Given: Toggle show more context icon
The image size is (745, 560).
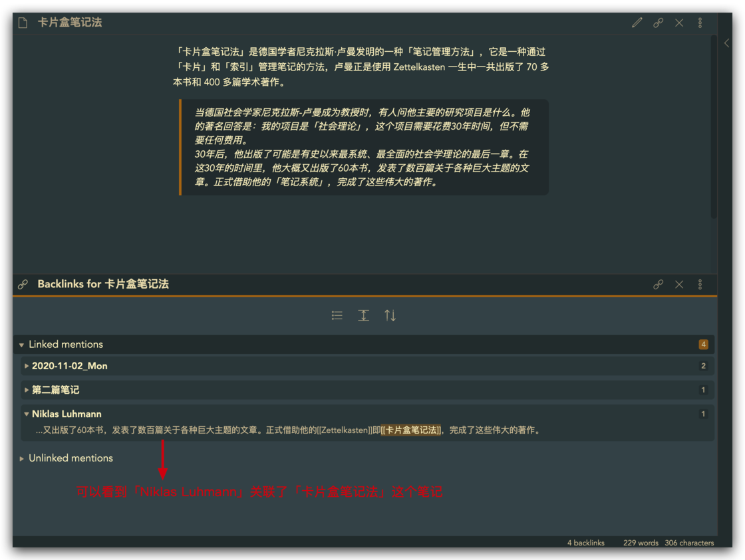Looking at the screenshot, I should tap(363, 315).
